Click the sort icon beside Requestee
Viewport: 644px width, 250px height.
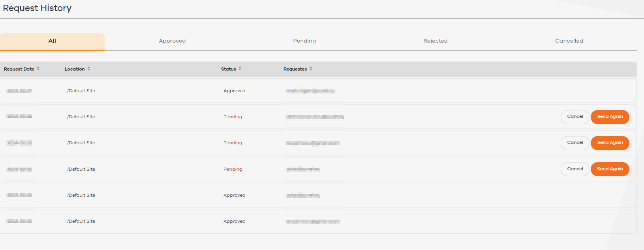pos(311,69)
